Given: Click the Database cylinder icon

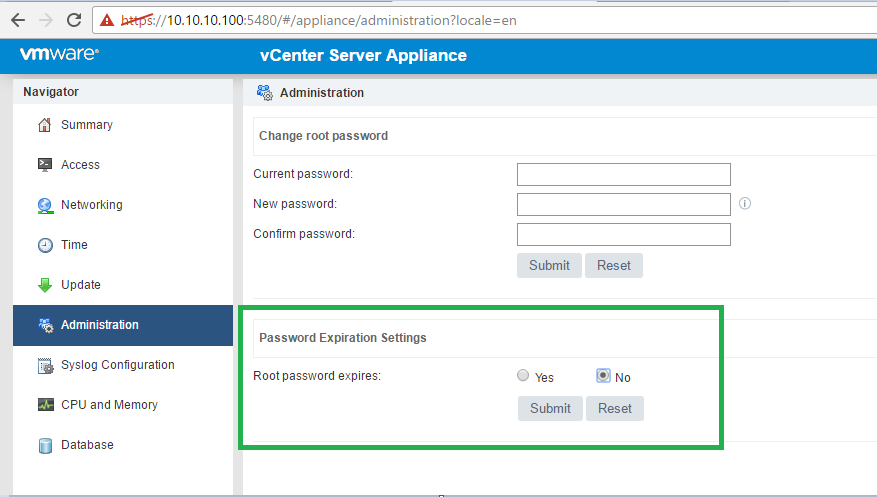Looking at the screenshot, I should pyautogui.click(x=45, y=446).
